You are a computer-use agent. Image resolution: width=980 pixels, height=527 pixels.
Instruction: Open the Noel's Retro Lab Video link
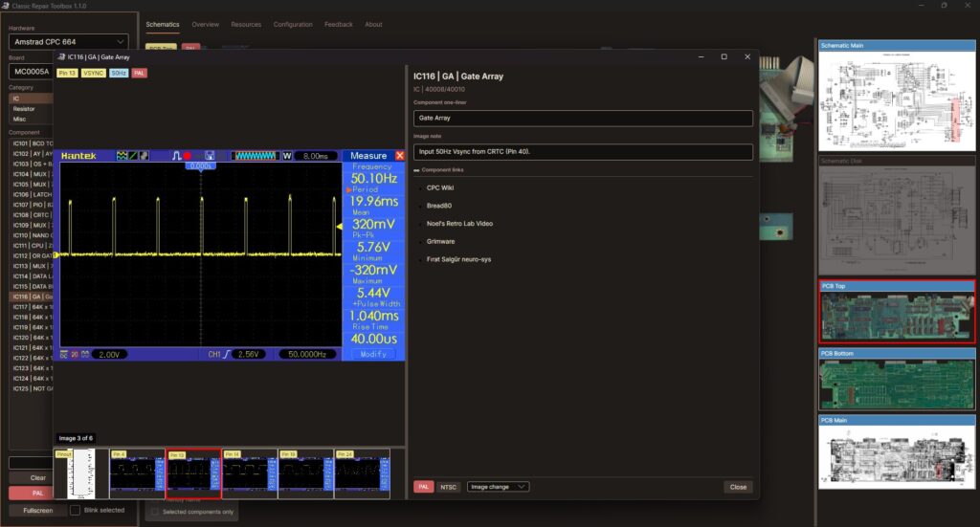[459, 224]
